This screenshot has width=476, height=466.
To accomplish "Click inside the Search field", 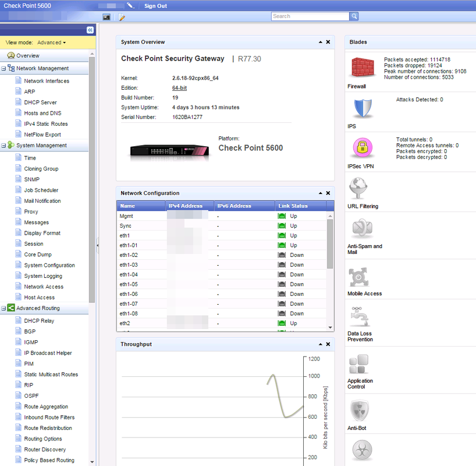I will point(310,16).
